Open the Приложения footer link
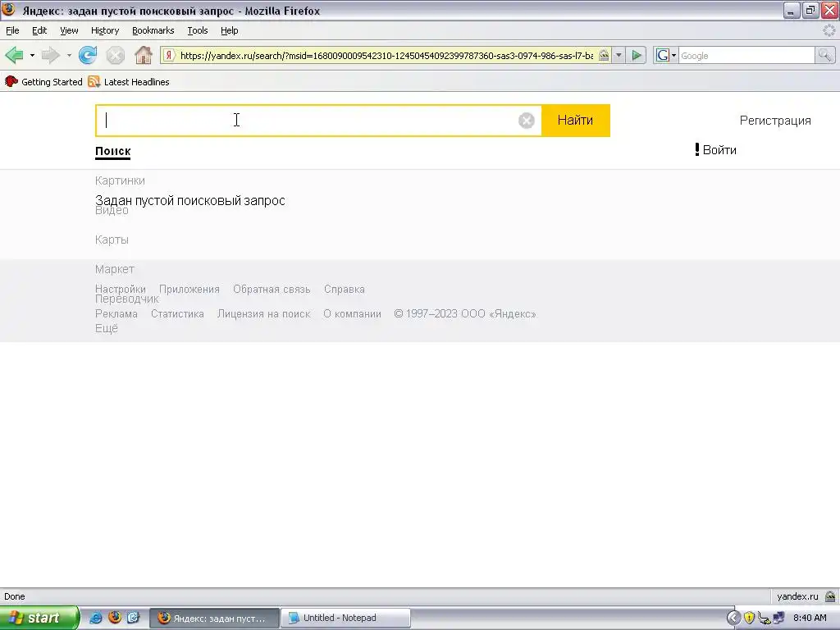This screenshot has width=840, height=630. pyautogui.click(x=189, y=290)
